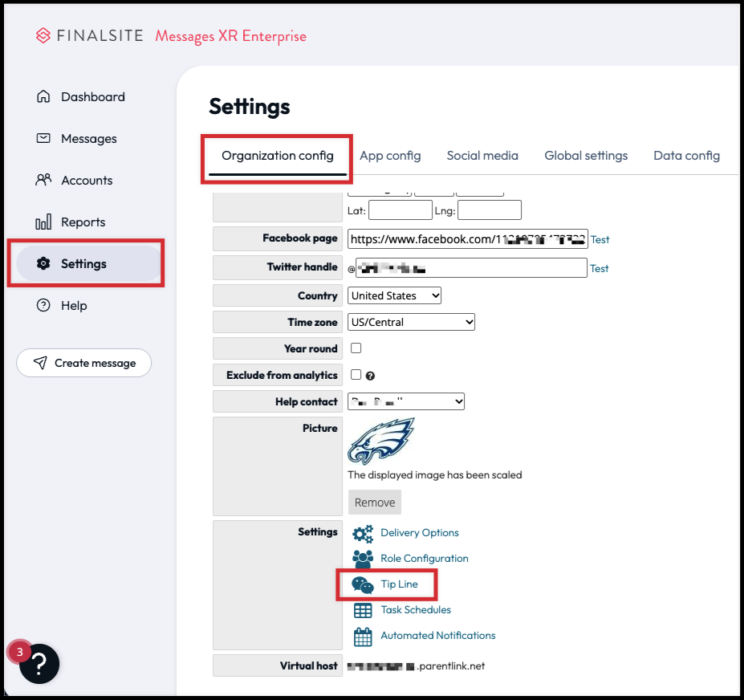This screenshot has height=700, width=744.
Task: Open the floating help widget with badge
Action: pos(39,663)
